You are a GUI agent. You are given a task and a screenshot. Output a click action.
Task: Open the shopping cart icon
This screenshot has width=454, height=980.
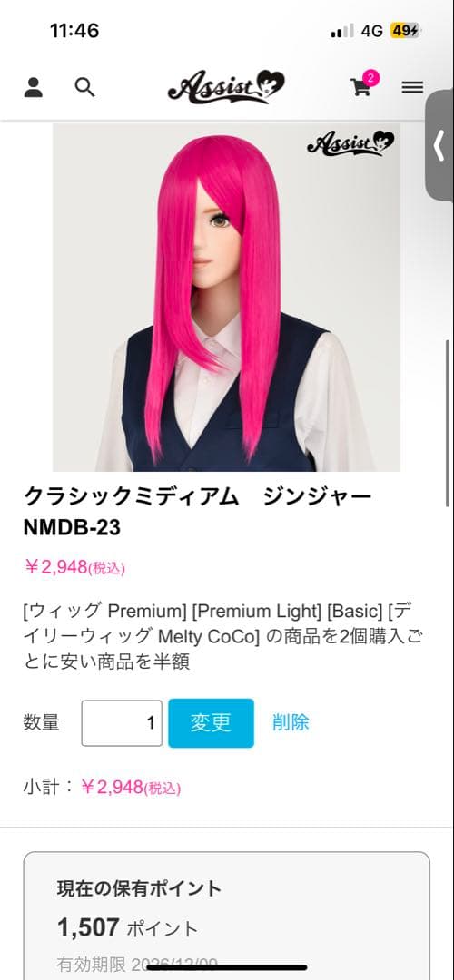coord(360,87)
